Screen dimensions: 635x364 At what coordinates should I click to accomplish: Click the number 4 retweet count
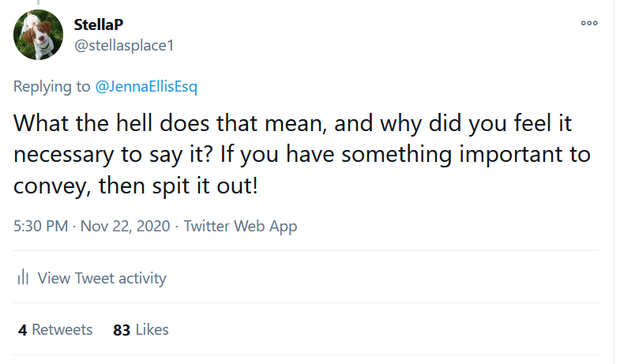click(23, 329)
